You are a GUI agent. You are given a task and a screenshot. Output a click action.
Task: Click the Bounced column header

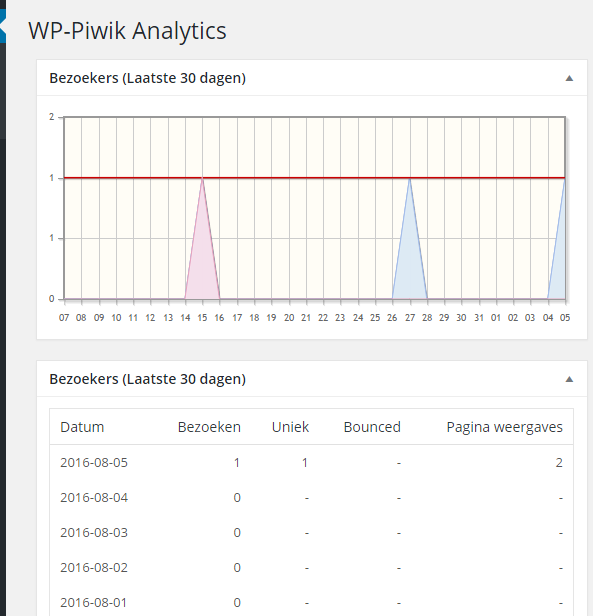[372, 427]
